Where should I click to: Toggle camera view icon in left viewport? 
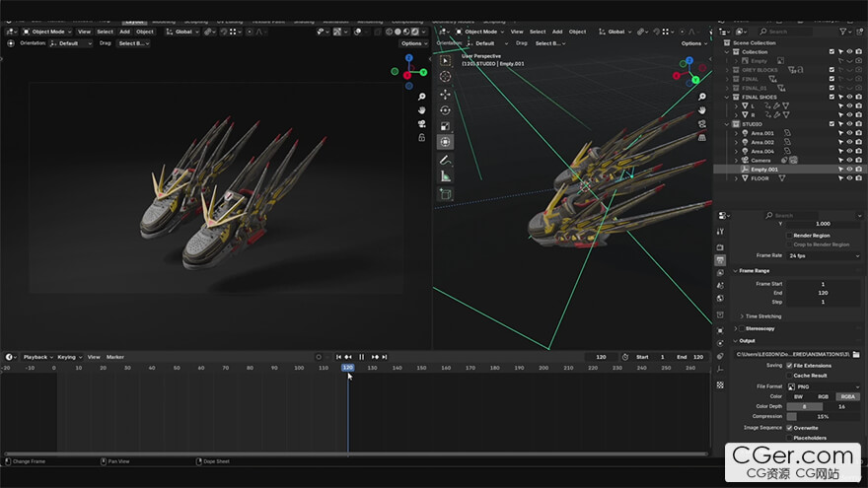click(x=422, y=124)
